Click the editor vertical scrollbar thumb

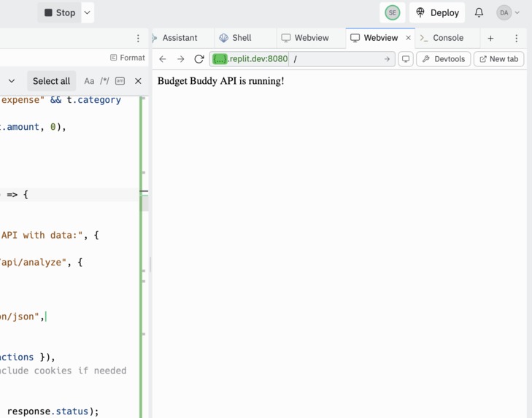(144, 203)
